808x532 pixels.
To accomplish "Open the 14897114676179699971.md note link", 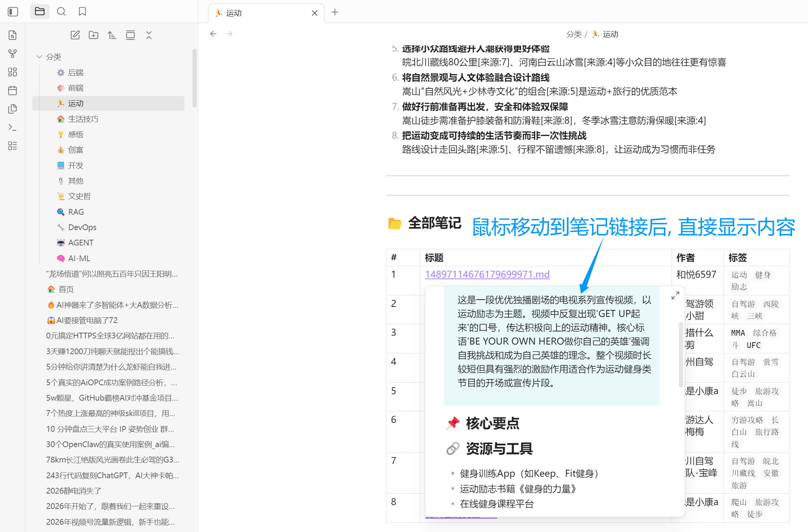I will coord(487,274).
